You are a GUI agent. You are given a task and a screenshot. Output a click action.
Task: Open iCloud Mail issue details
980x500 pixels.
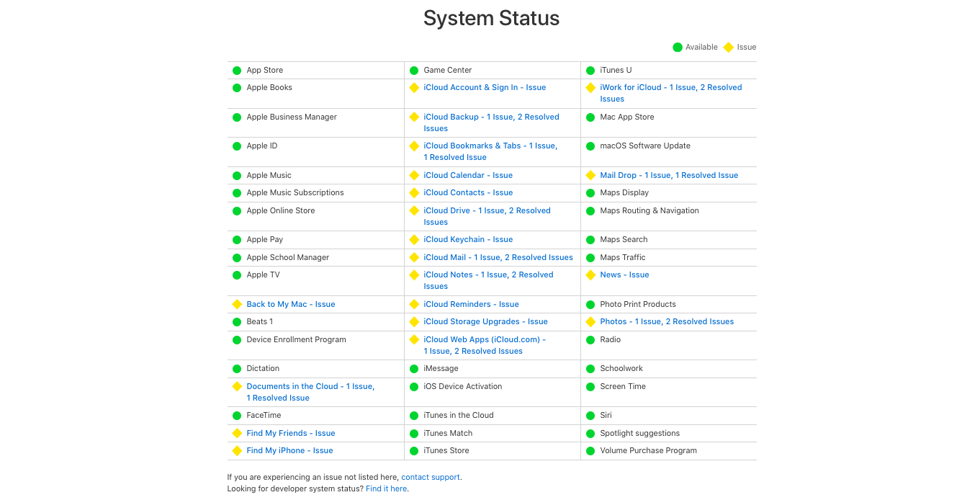point(498,257)
